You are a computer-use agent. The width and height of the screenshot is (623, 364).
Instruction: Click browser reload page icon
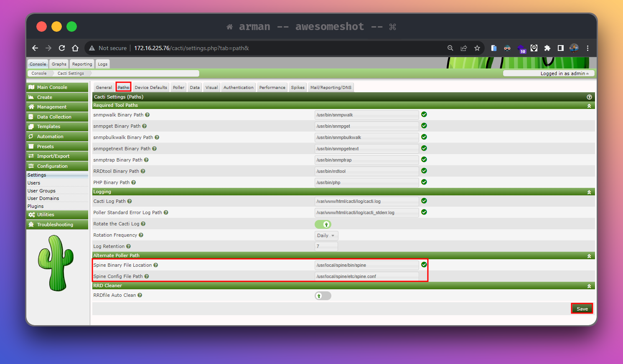[x=62, y=48]
